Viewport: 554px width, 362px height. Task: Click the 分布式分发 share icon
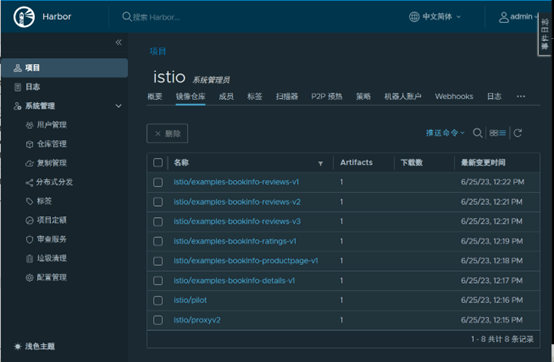[x=29, y=182]
